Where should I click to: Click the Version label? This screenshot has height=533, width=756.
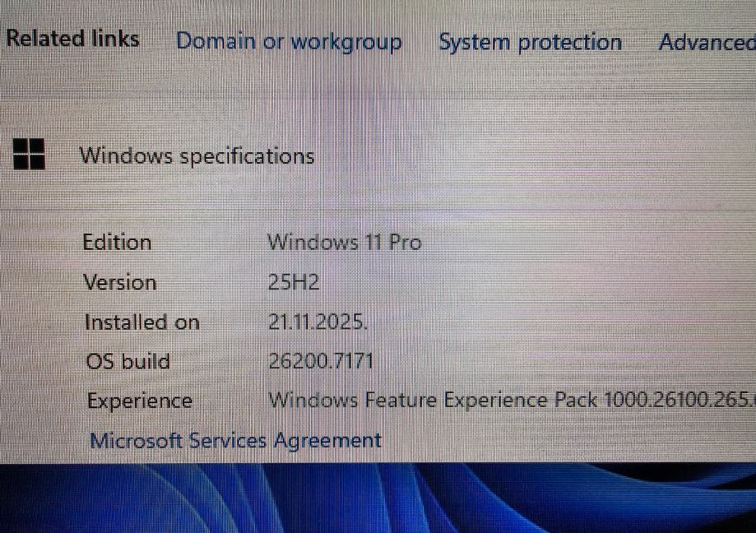pyautogui.click(x=120, y=282)
